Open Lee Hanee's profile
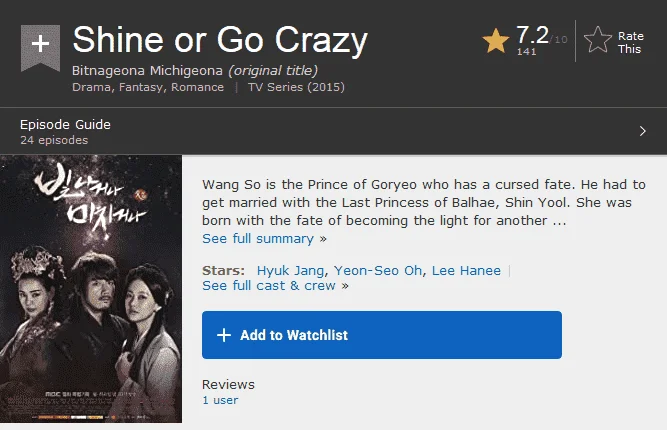 point(466,271)
